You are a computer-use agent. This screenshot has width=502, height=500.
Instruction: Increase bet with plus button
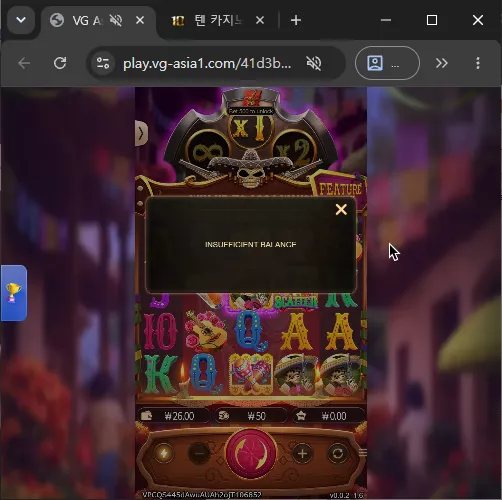pyautogui.click(x=302, y=453)
